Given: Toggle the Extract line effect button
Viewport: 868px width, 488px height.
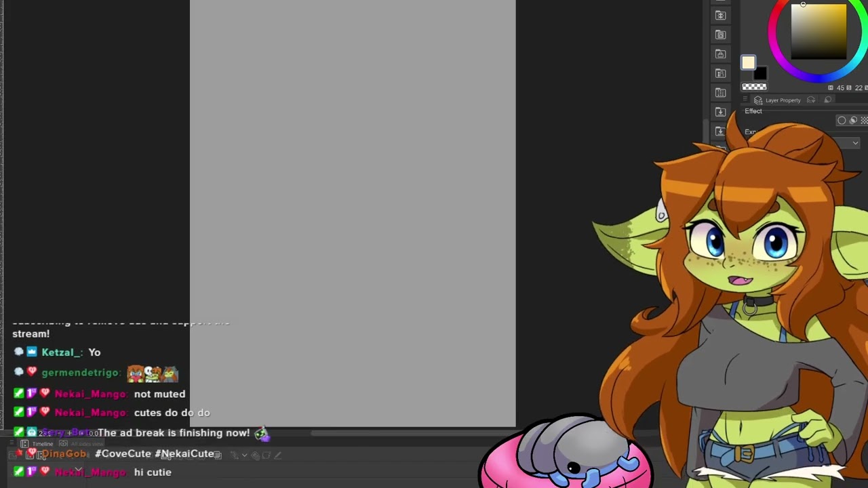Looking at the screenshot, I should tap(854, 120).
